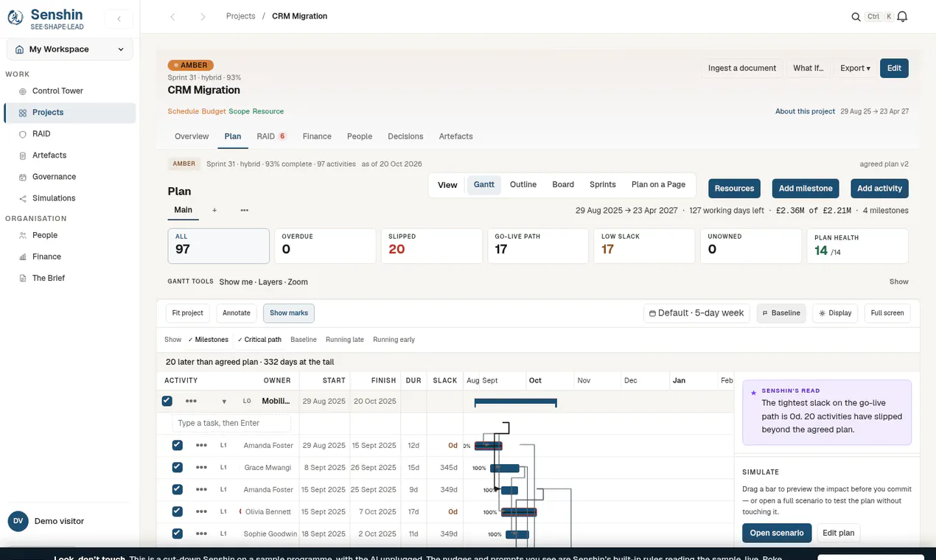Enable the Running early filter
This screenshot has width=936, height=560.
(394, 340)
